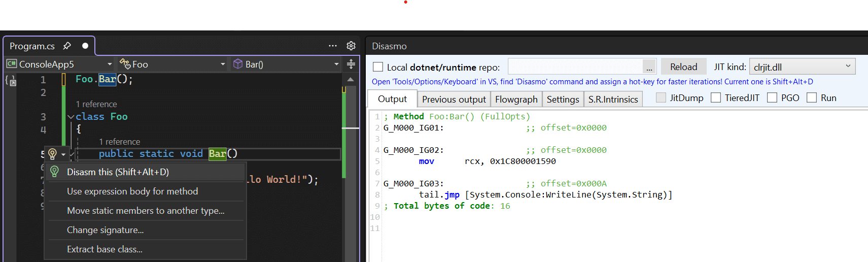Select Disasm this (Shift+Alt+D) menu item
Image resolution: width=868 pixels, height=262 pixels.
pos(118,172)
